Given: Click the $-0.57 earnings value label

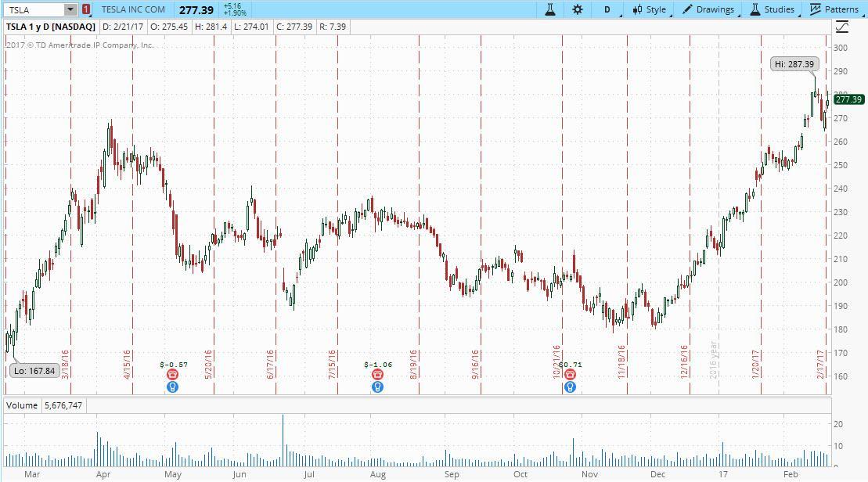Looking at the screenshot, I should (x=173, y=365).
